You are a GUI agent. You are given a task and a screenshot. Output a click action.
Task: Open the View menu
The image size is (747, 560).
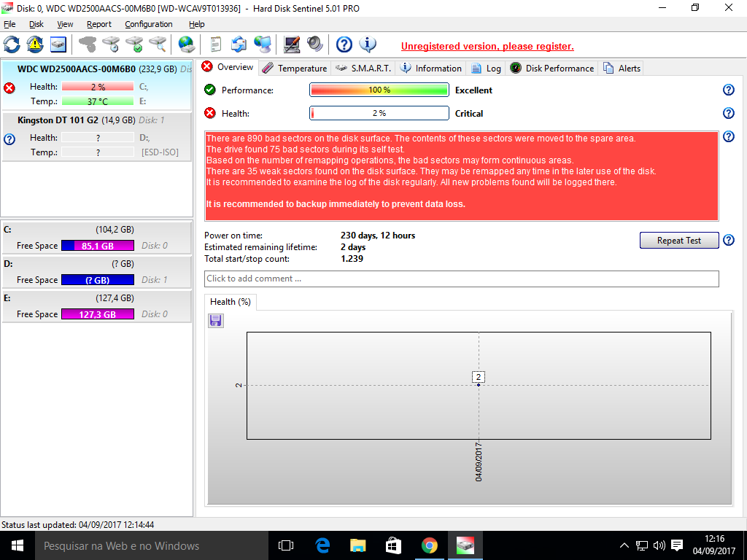(x=65, y=24)
